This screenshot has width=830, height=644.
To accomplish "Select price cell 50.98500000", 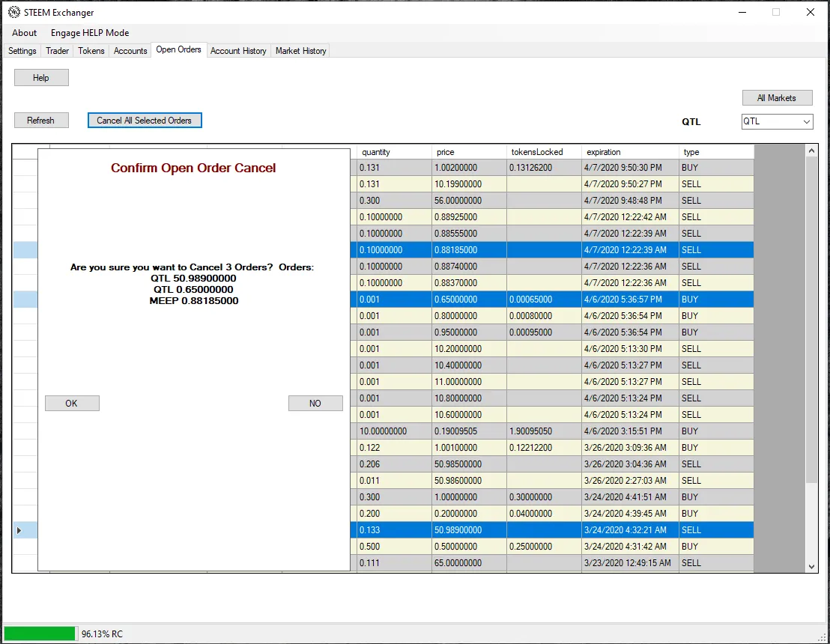I will [469, 464].
